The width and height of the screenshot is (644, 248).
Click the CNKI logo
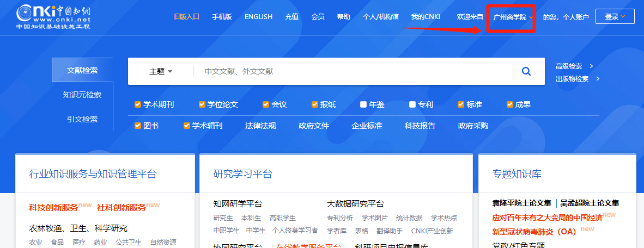click(x=52, y=17)
